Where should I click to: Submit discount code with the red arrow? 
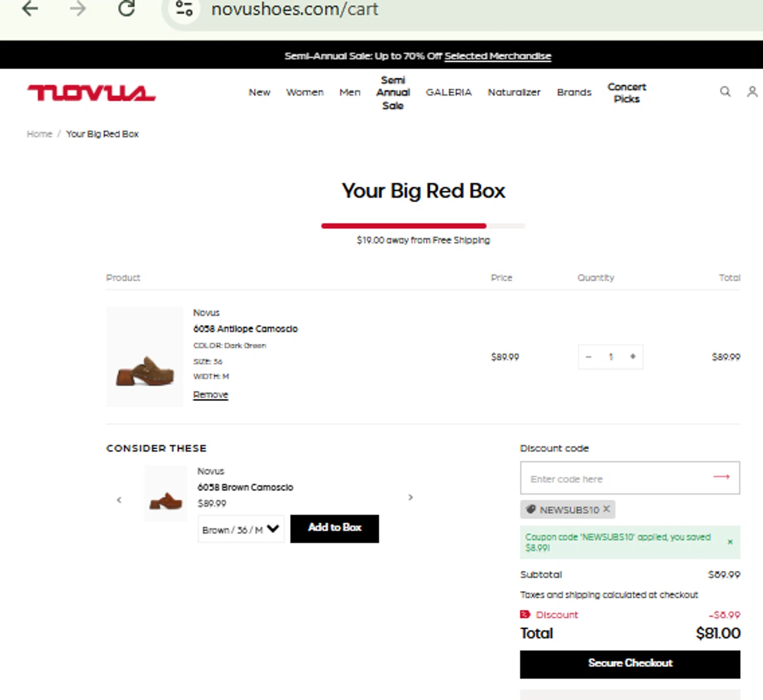(721, 477)
